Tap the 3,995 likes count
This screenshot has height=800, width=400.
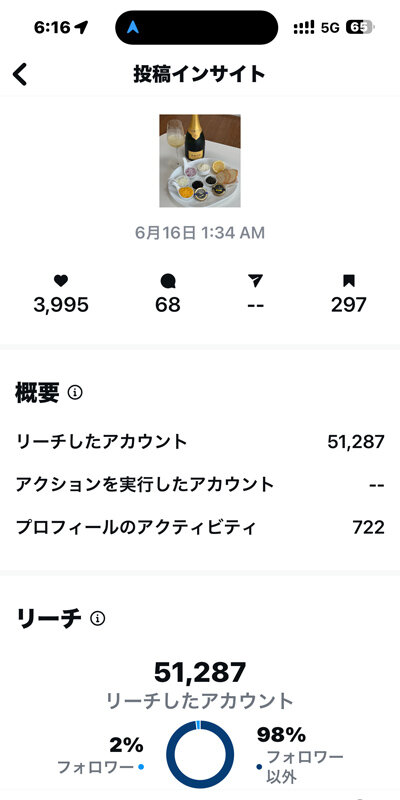pos(61,305)
